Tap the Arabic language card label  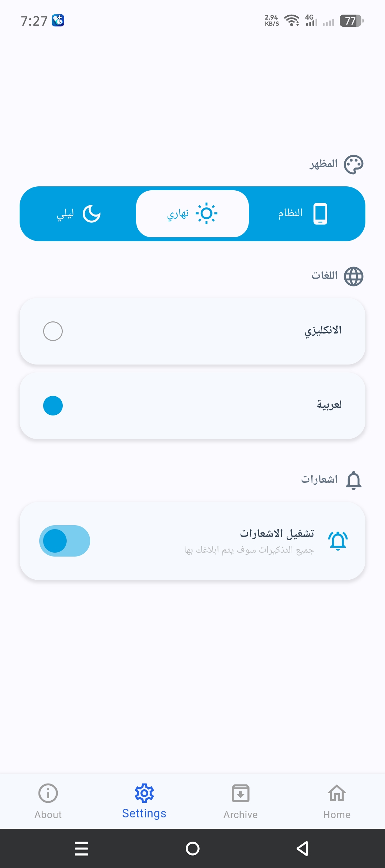click(x=329, y=405)
